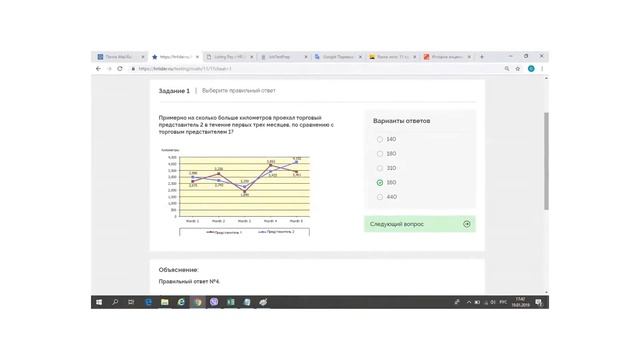Close the tab with red favicon
This screenshot has height=360, width=640.
[x=469, y=57]
